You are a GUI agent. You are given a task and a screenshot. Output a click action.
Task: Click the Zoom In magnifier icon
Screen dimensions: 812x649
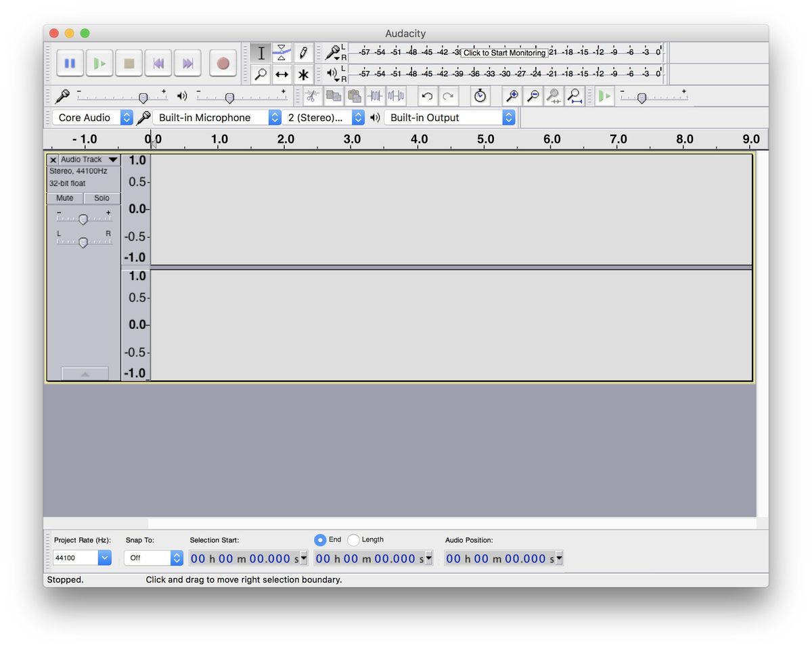(512, 96)
